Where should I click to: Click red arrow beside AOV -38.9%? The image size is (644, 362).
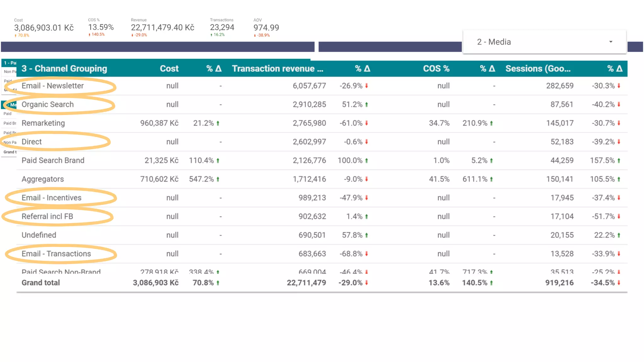pyautogui.click(x=255, y=36)
